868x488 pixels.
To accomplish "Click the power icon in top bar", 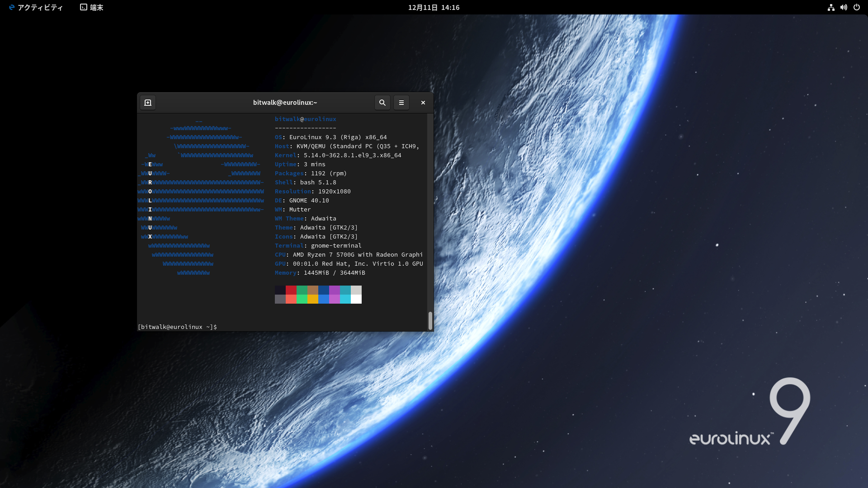I will coord(856,7).
